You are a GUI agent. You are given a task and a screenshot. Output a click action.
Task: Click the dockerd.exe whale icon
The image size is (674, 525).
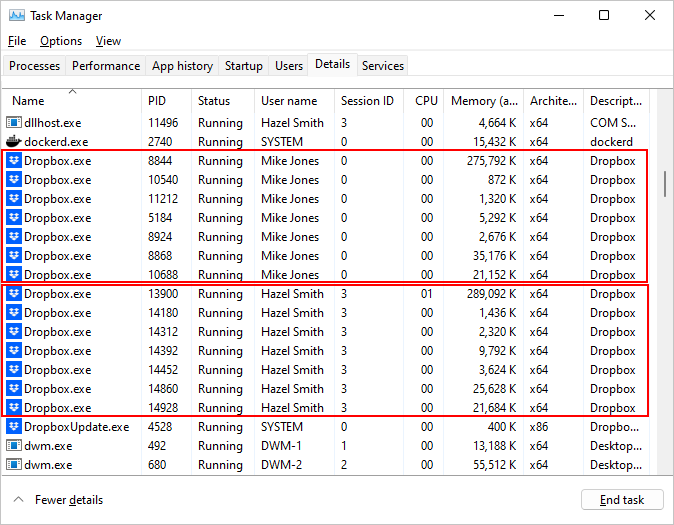[x=14, y=141]
